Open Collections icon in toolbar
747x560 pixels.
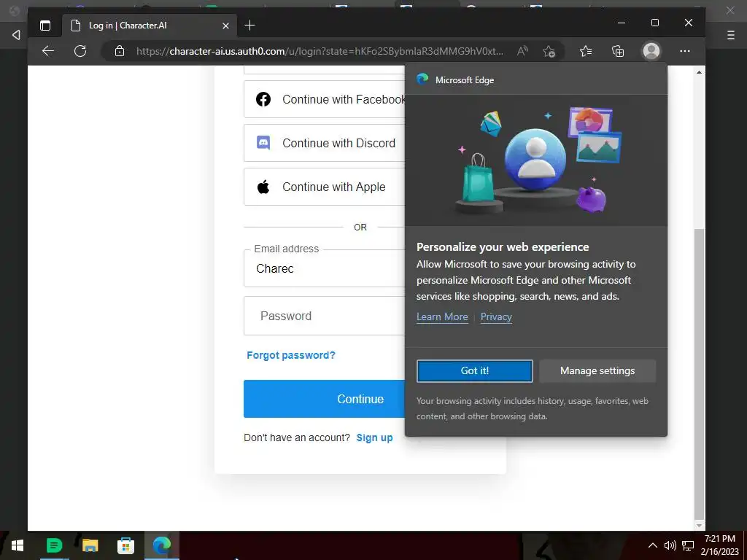point(618,51)
